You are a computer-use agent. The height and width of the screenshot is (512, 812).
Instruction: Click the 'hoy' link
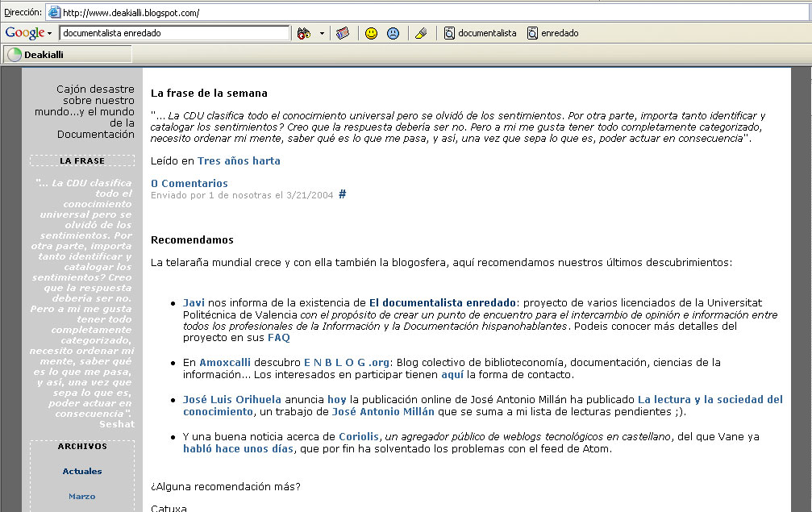click(336, 400)
